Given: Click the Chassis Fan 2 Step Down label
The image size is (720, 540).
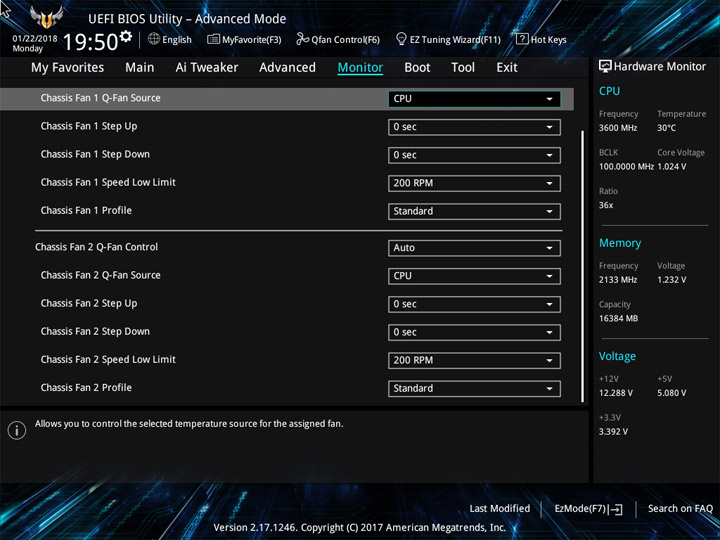Looking at the screenshot, I should [x=95, y=332].
